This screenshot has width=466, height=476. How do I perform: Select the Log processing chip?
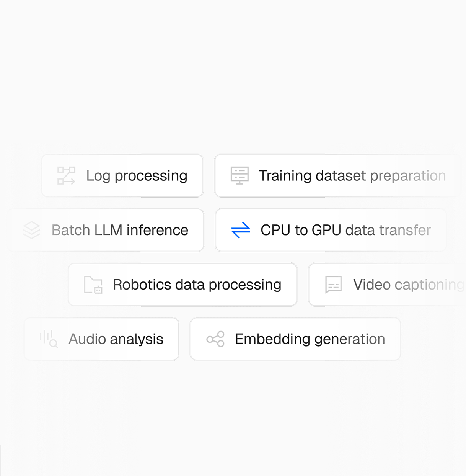click(122, 176)
